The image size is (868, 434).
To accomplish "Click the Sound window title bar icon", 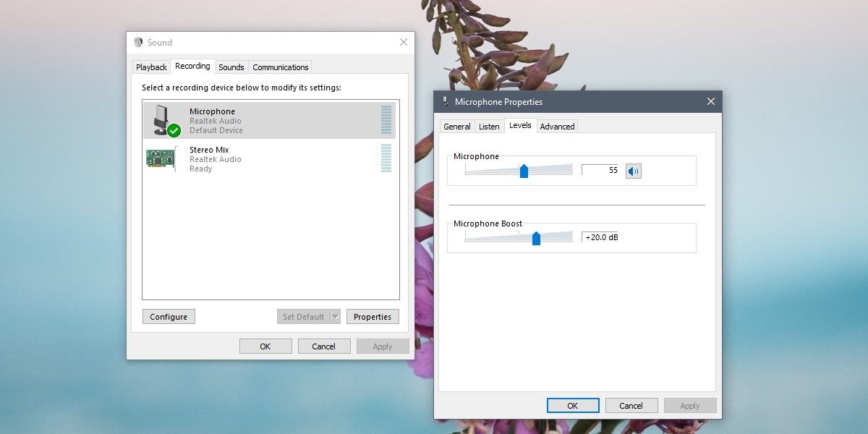I will click(x=138, y=43).
